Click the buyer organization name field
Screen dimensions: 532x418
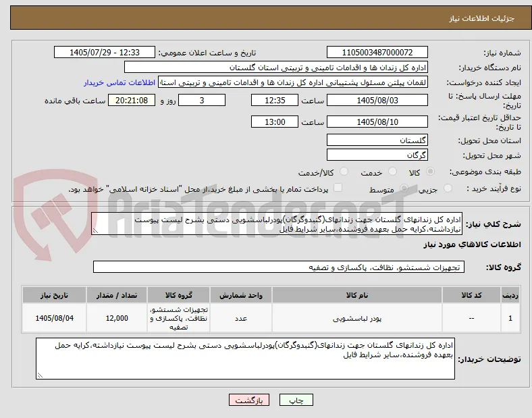point(276,67)
